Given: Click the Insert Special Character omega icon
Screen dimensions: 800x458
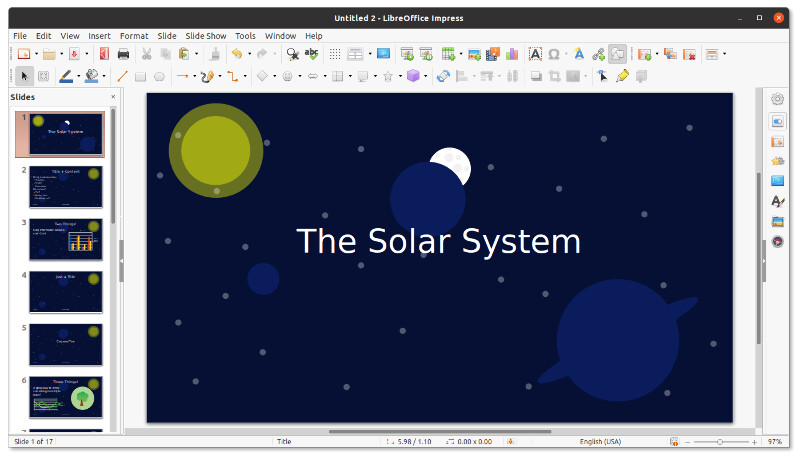Looking at the screenshot, I should [x=553, y=54].
